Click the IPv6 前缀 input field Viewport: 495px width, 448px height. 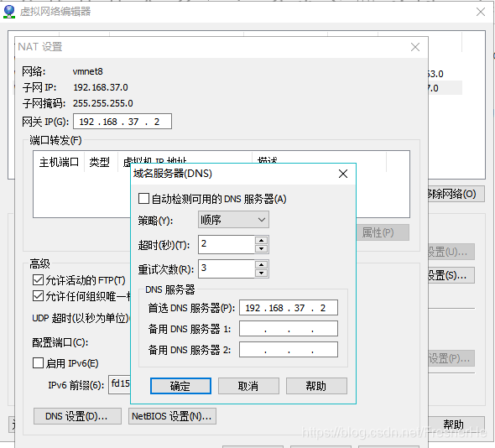[x=119, y=384]
